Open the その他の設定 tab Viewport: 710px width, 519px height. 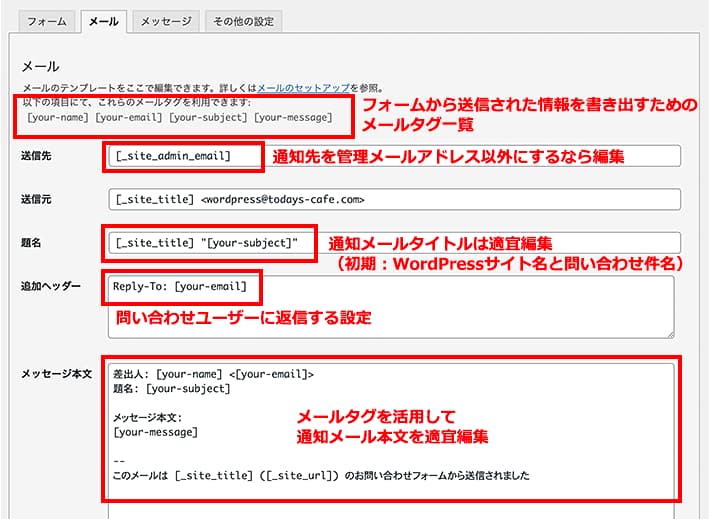pyautogui.click(x=243, y=21)
